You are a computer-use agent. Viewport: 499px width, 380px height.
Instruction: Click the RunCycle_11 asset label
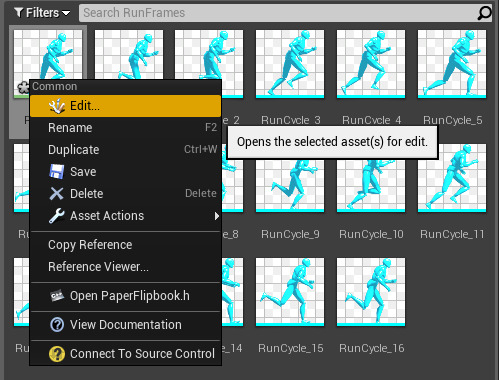(x=452, y=234)
